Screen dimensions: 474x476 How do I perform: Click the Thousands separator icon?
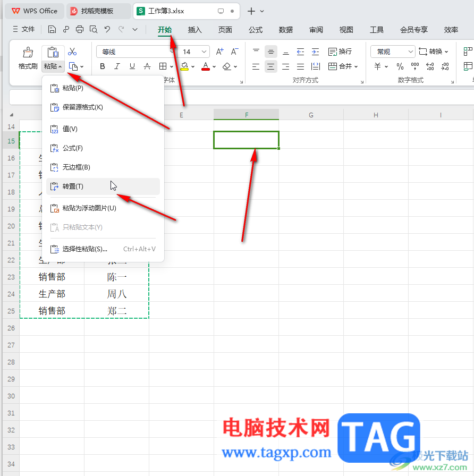(415, 66)
